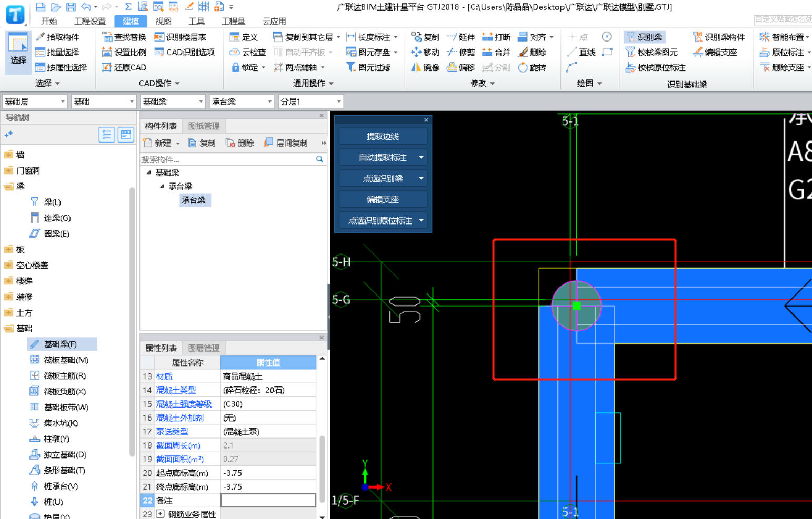812x519 pixels.
Task: Click 移动 move tool
Action: tap(425, 52)
